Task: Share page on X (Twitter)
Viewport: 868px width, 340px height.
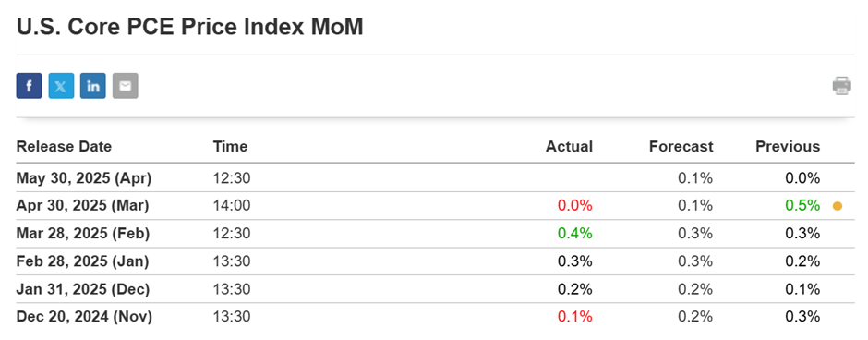Action: tap(61, 86)
